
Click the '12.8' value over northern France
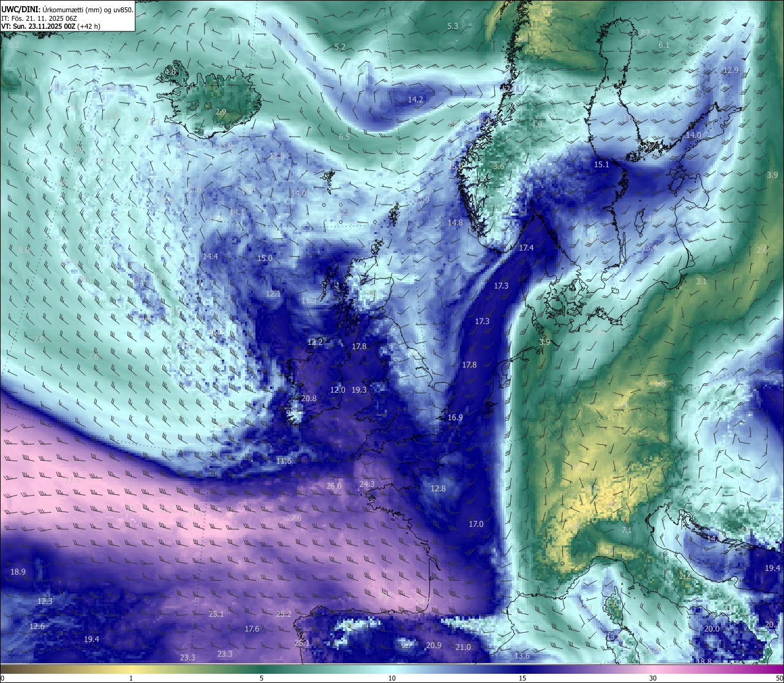438,489
